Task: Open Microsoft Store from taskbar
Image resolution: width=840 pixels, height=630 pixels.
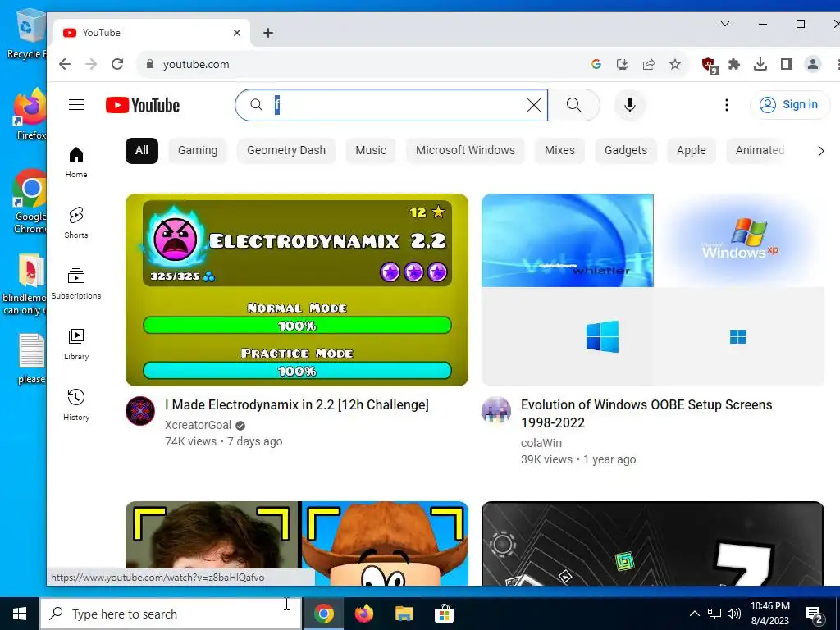Action: (444, 614)
